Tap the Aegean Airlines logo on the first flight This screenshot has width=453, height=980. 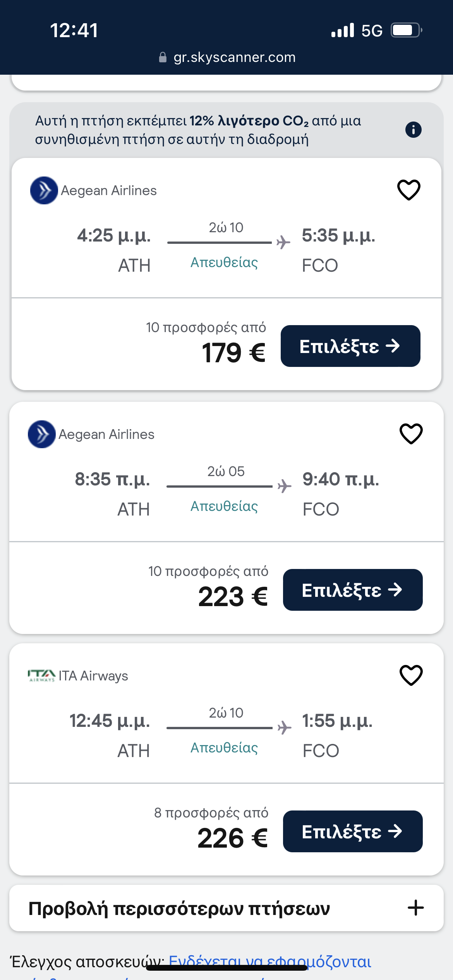(44, 190)
